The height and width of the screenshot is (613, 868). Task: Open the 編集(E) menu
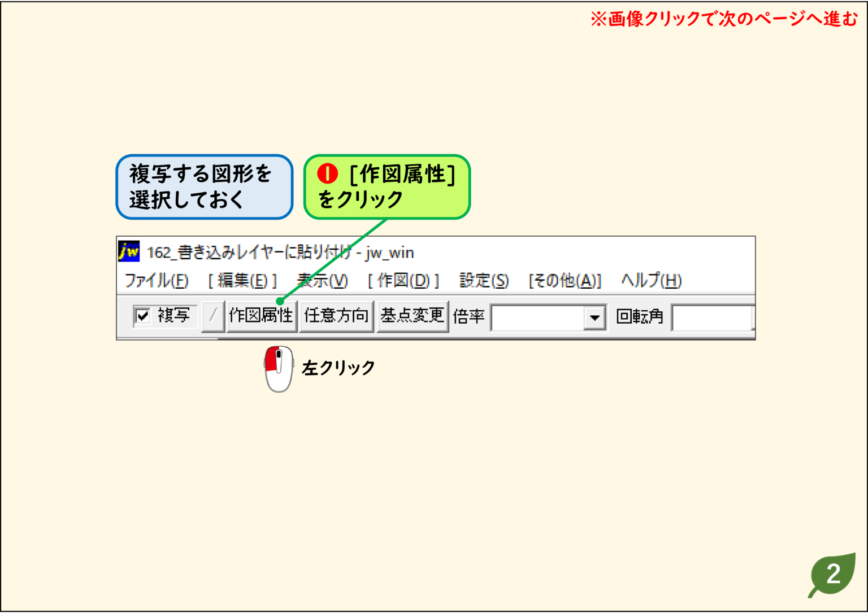tap(243, 280)
